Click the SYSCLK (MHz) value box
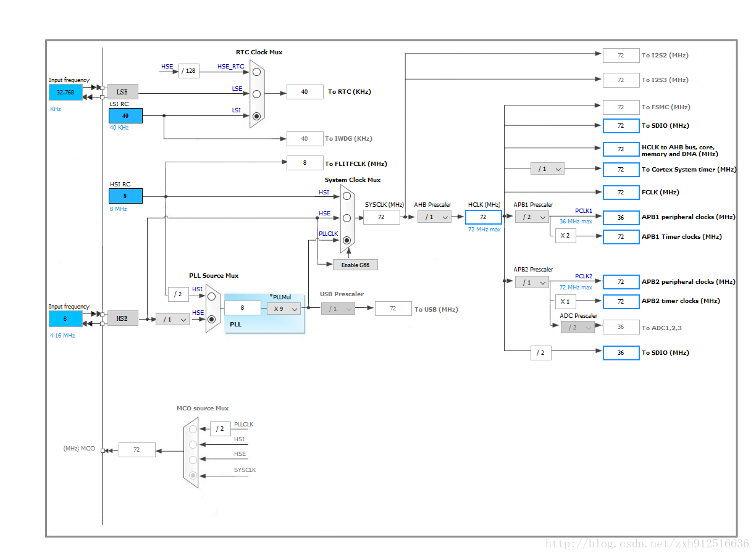 [x=381, y=217]
